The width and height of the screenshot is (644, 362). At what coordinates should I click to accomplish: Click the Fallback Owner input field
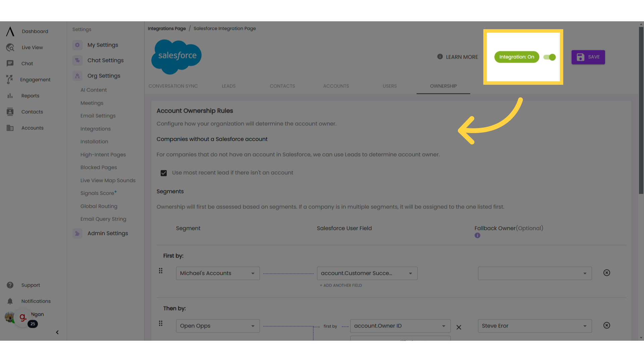534,273
